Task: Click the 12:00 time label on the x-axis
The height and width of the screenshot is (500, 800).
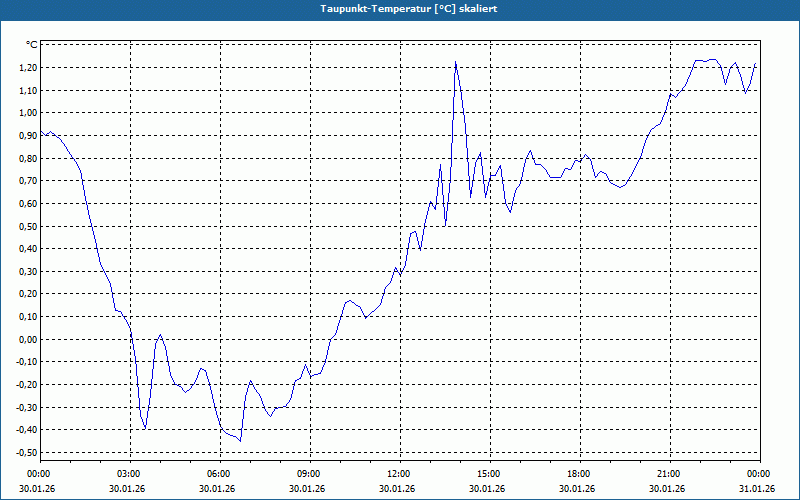Action: click(398, 473)
